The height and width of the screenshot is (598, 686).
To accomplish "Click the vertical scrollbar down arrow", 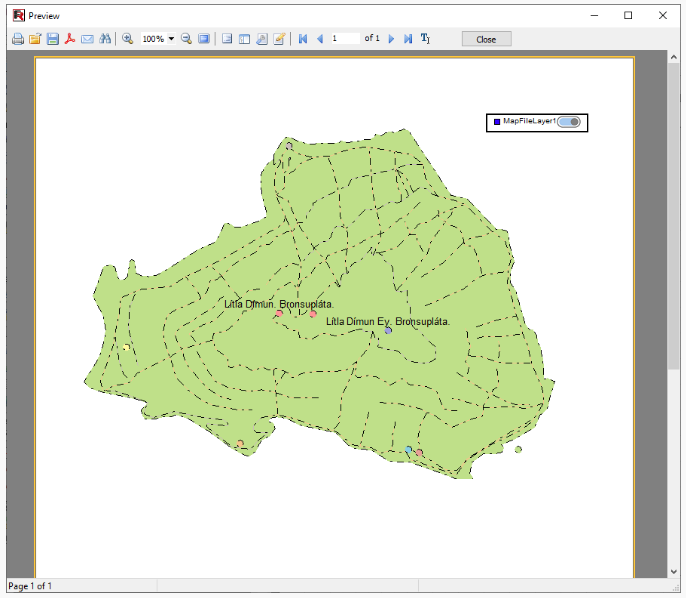I will pyautogui.click(x=674, y=571).
